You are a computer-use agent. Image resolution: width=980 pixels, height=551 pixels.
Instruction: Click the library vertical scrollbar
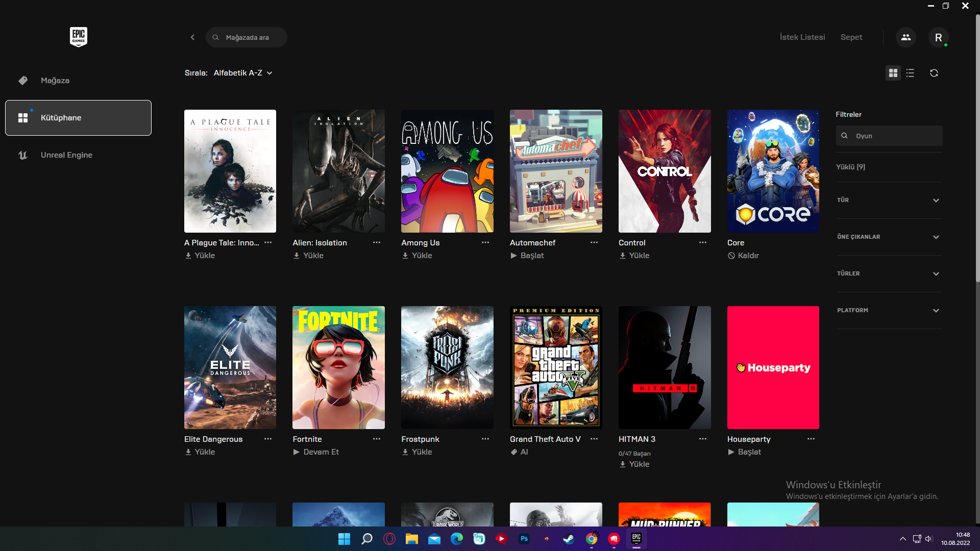[977, 148]
